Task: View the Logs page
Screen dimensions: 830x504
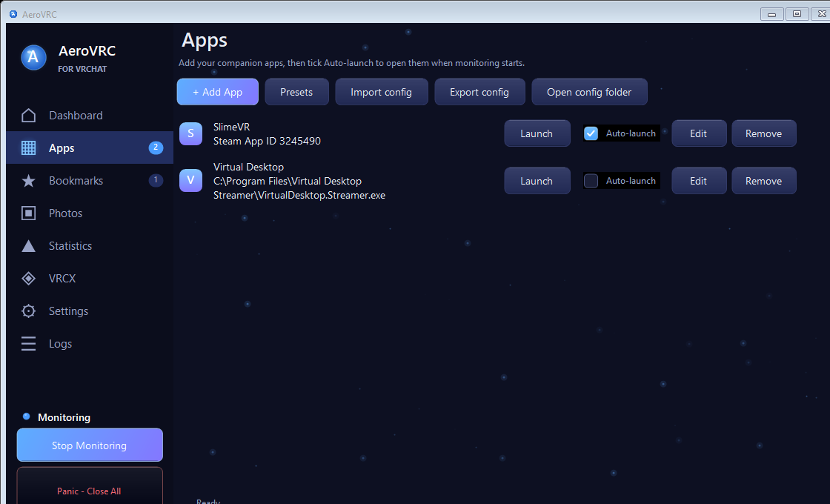Action: point(90,344)
